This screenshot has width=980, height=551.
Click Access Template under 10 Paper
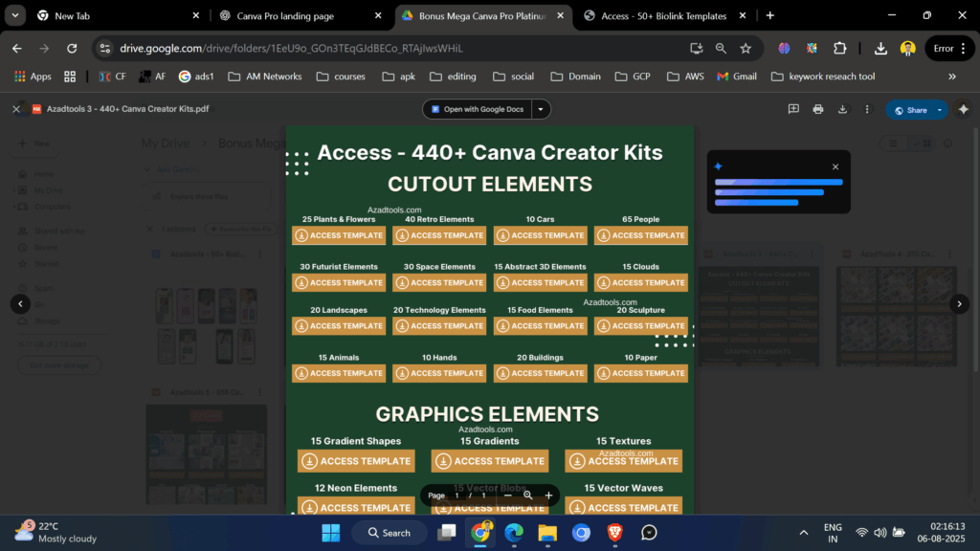(x=641, y=373)
